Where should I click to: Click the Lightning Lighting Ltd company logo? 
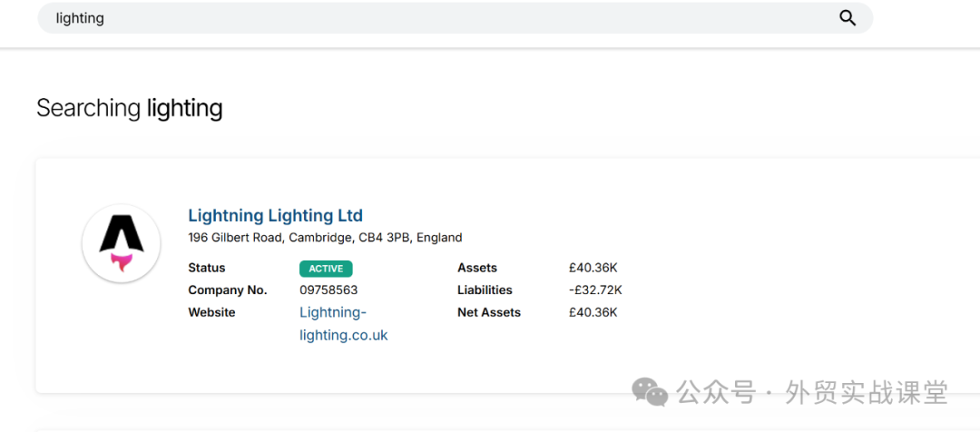(x=122, y=243)
